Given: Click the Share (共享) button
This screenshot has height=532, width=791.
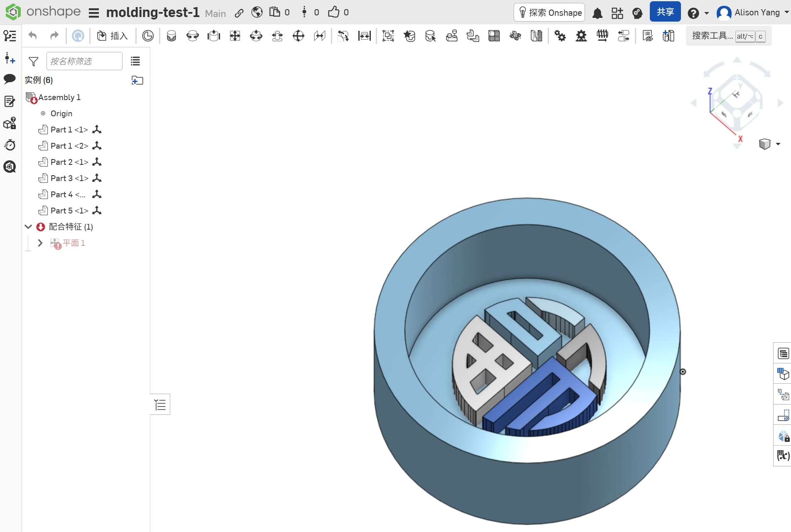Looking at the screenshot, I should coord(665,12).
